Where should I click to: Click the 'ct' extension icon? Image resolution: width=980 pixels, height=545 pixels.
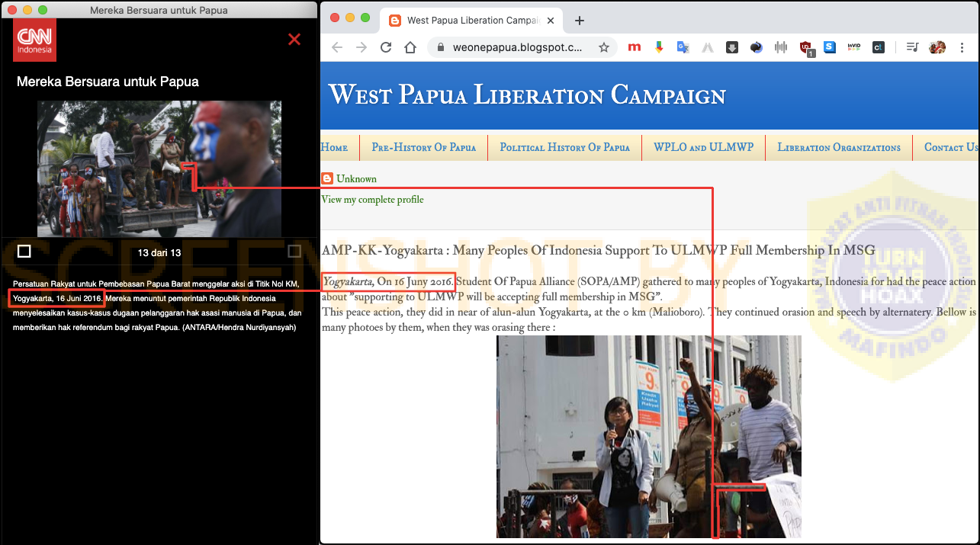pyautogui.click(x=879, y=47)
